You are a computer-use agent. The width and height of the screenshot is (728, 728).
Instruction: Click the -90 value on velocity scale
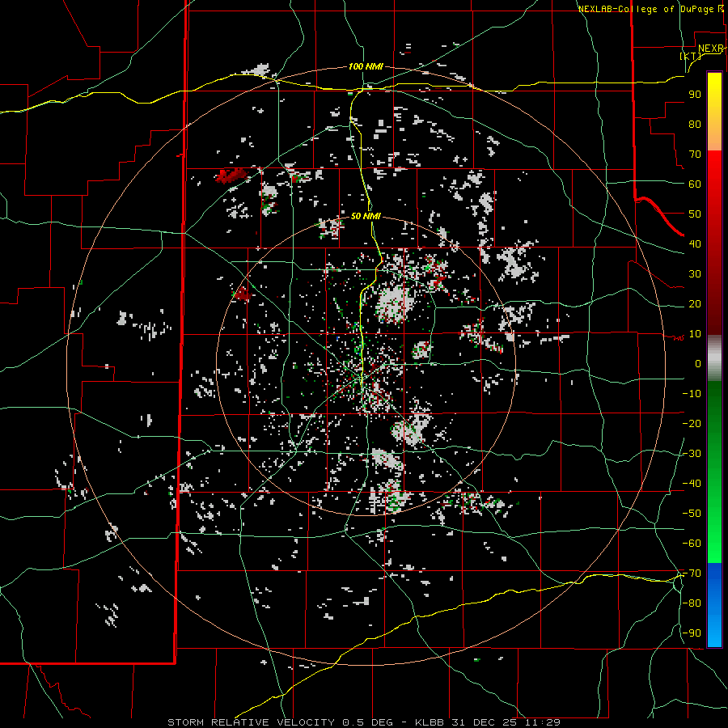pos(692,633)
